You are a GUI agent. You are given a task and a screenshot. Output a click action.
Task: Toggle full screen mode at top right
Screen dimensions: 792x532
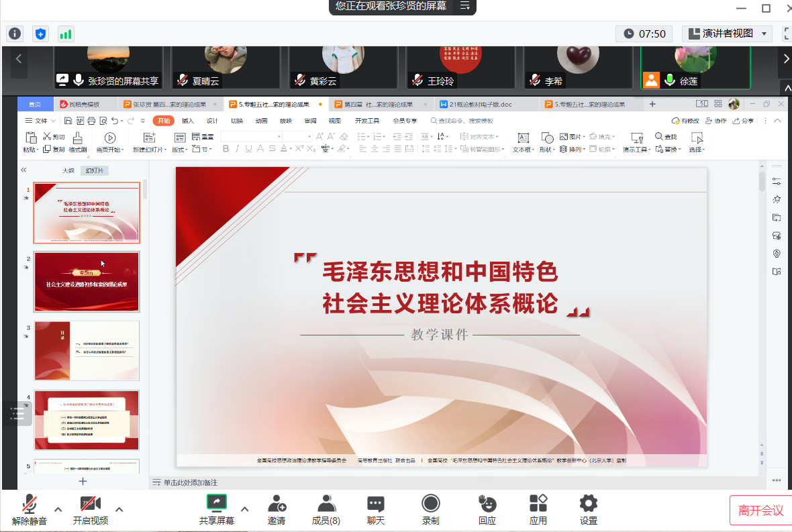coord(787,34)
